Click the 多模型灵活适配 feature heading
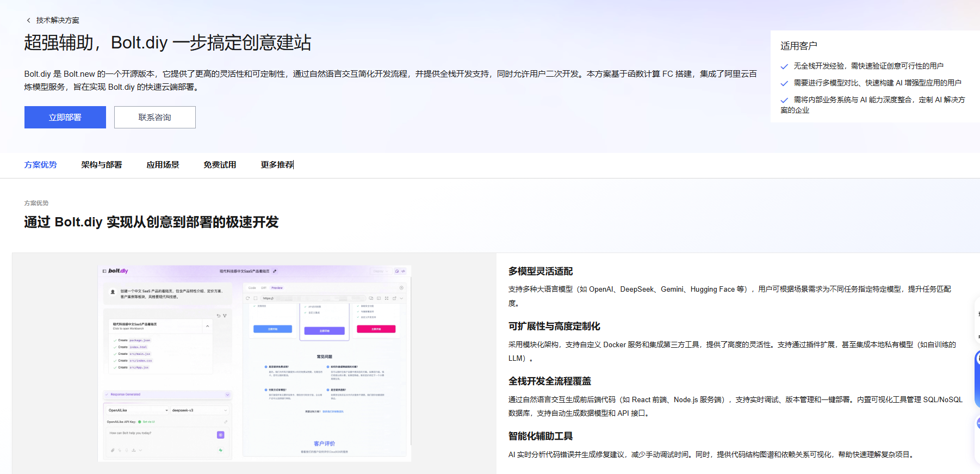Viewport: 980px width, 474px height. (541, 271)
